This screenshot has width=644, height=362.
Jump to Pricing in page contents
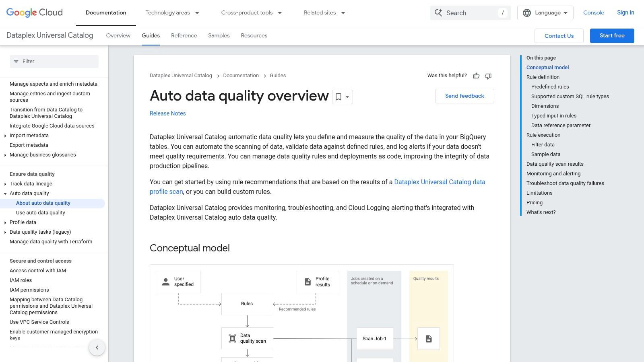[534, 203]
